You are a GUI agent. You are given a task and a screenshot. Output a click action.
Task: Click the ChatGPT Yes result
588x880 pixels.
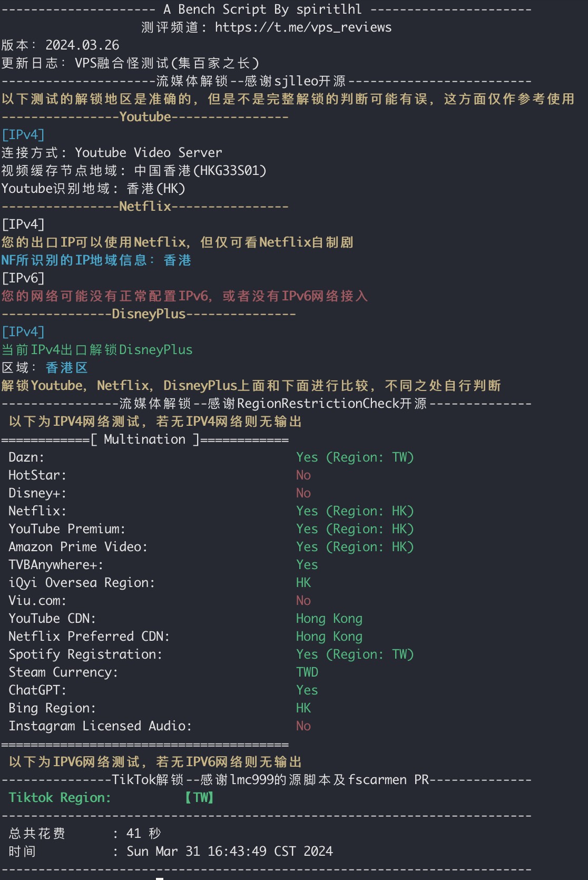pos(307,690)
